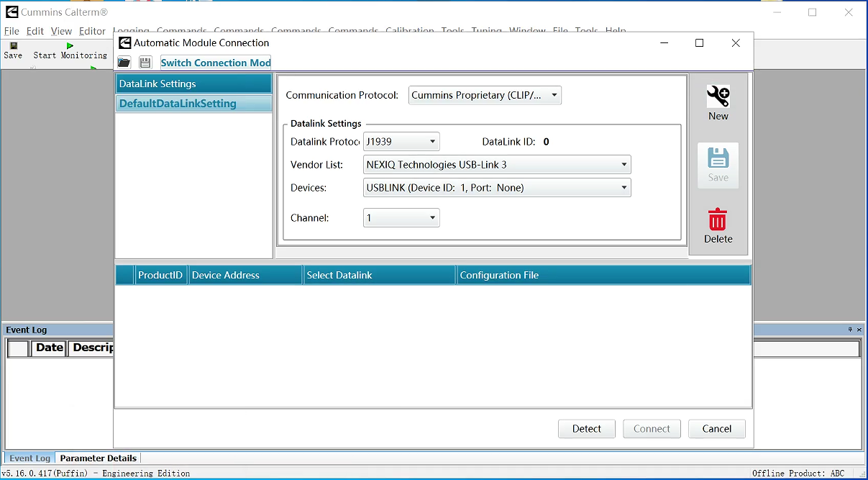Open the Datalink Protocol J1939 dropdown
868x480 pixels.
(x=401, y=142)
